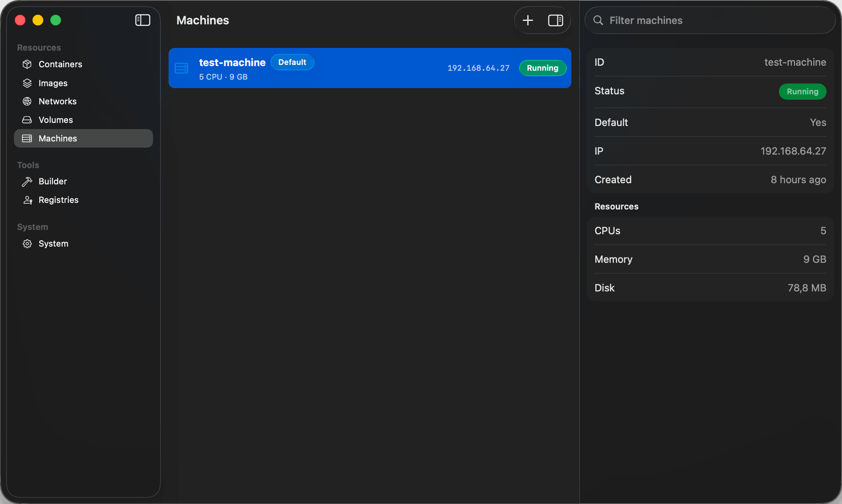Go to the Networks section
Screen dimensions: 842x504
tap(84, 101)
